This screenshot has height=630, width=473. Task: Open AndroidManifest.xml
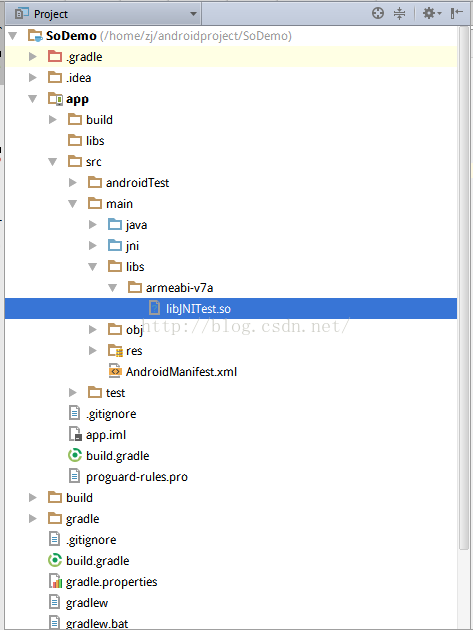tap(181, 372)
